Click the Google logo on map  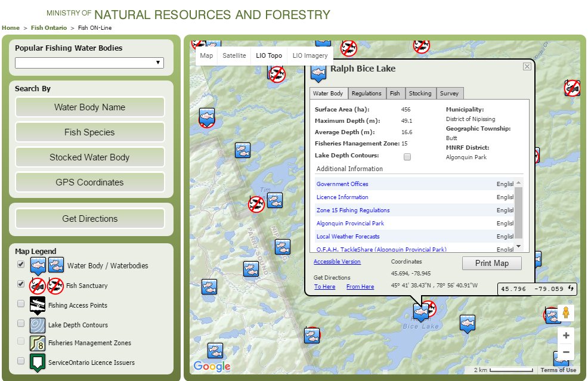pyautogui.click(x=212, y=366)
